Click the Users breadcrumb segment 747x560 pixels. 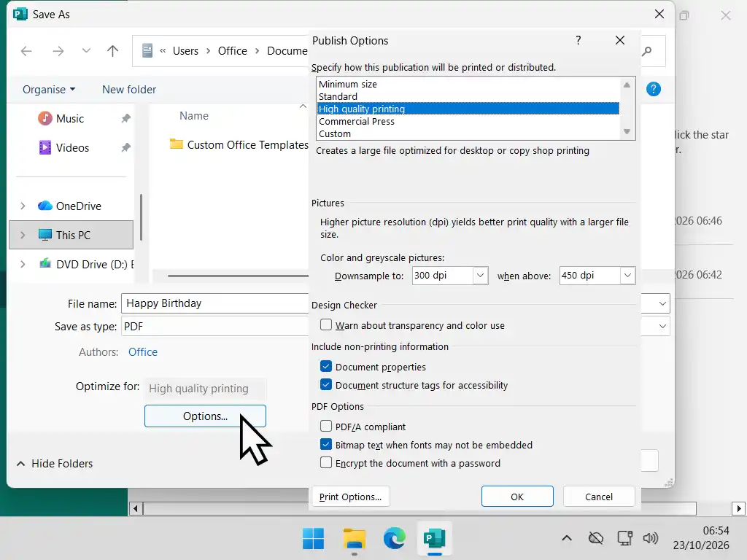point(185,51)
